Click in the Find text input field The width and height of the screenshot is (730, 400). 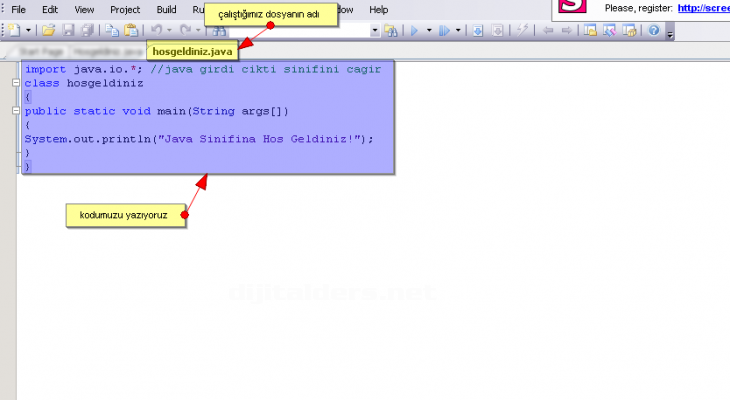(300, 31)
